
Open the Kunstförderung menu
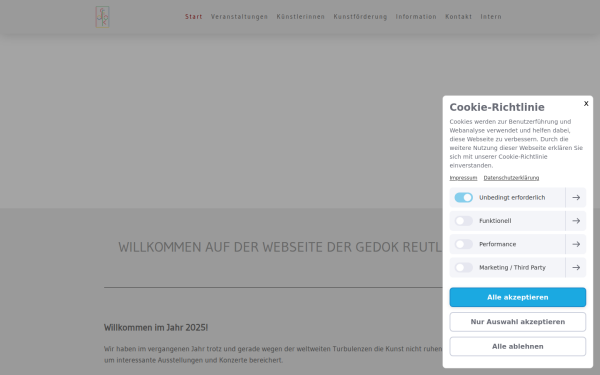[x=360, y=16]
